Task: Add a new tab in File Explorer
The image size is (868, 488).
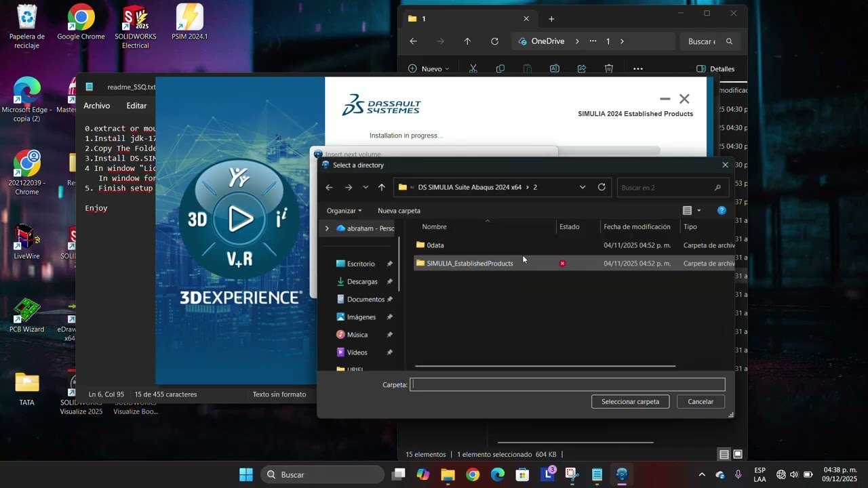Action: pos(551,19)
